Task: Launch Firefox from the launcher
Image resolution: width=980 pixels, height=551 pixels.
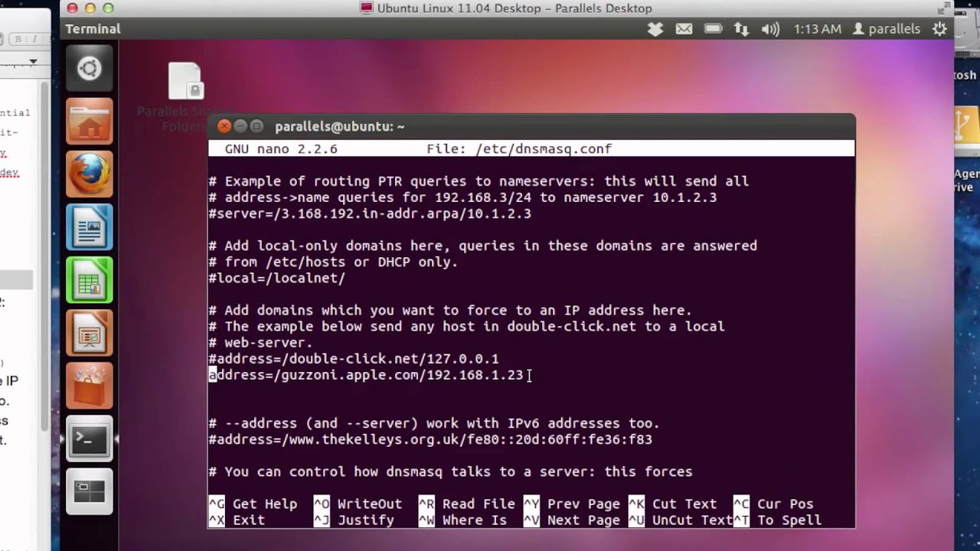Action: [x=89, y=174]
